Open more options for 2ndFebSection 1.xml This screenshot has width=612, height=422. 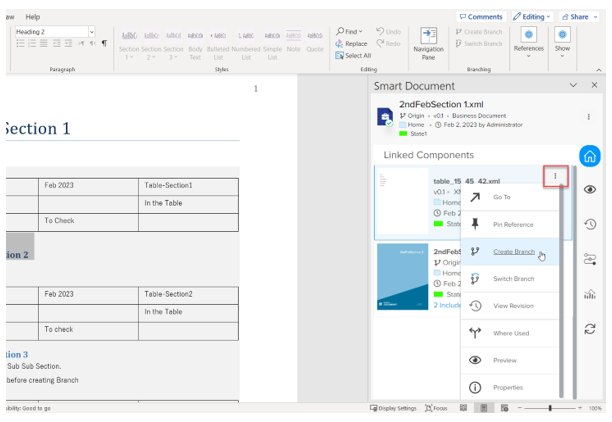[589, 117]
